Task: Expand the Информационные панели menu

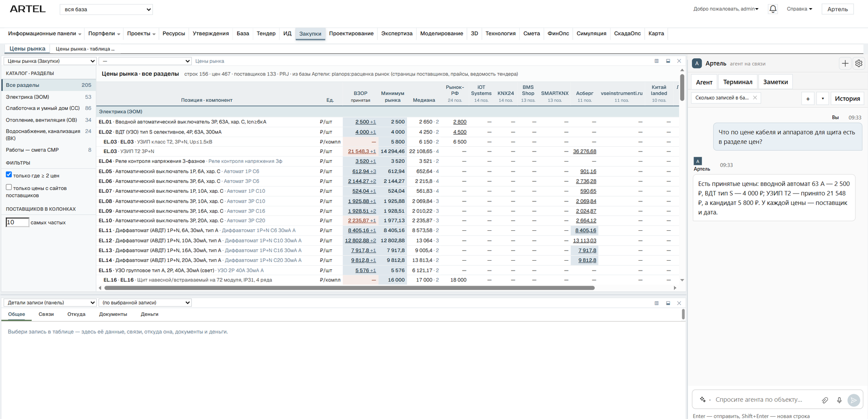Action: [x=44, y=33]
